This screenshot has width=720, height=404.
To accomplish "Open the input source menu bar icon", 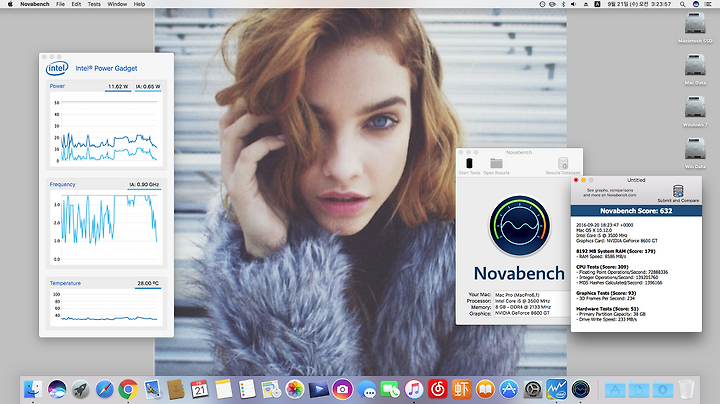I will (x=597, y=4).
